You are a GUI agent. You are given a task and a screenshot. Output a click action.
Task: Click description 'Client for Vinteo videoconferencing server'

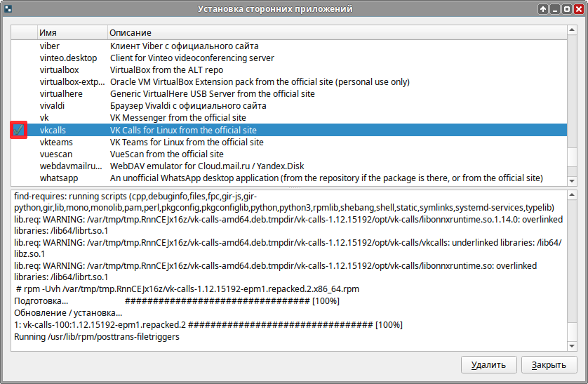[192, 58]
